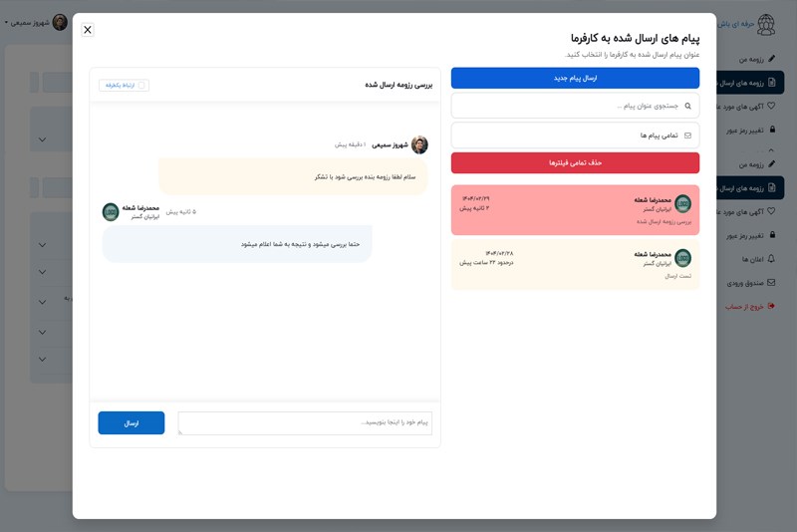Open user menu next to Shahrooz Samiei name

pyautogui.click(x=6, y=23)
